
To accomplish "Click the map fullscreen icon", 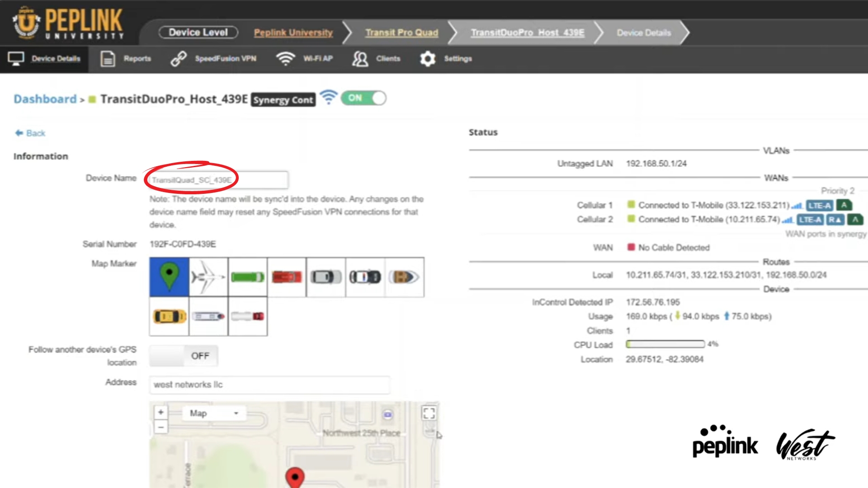I will 429,413.
